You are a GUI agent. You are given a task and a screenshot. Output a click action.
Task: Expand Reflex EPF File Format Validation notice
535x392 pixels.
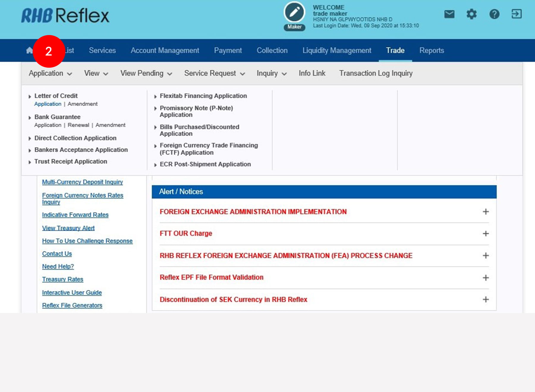pyautogui.click(x=486, y=278)
